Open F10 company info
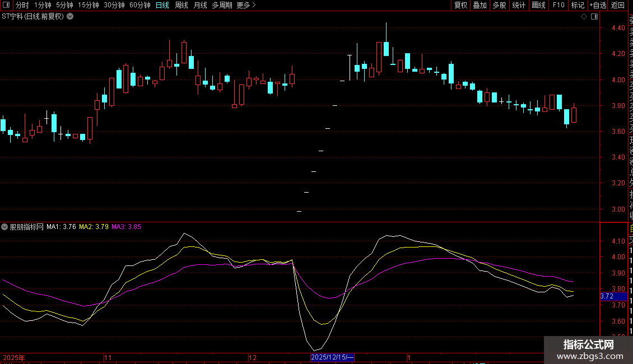This screenshot has width=633, height=364. (x=558, y=5)
